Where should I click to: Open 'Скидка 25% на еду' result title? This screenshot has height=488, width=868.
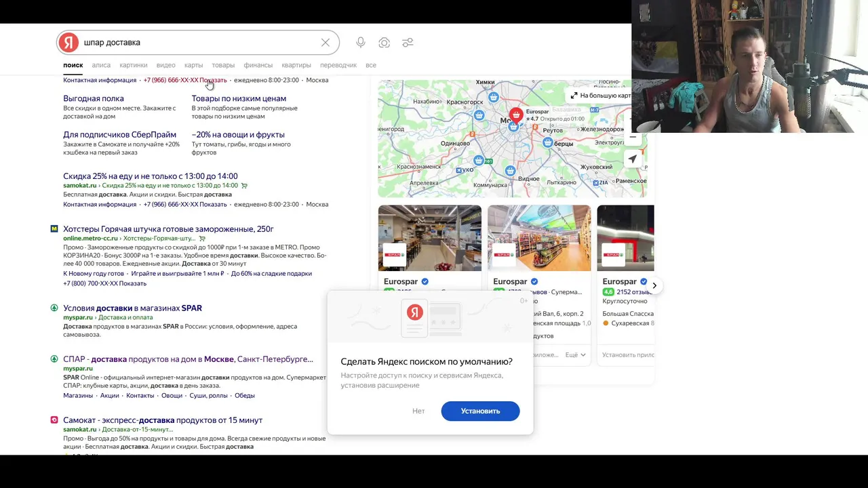coord(151,176)
